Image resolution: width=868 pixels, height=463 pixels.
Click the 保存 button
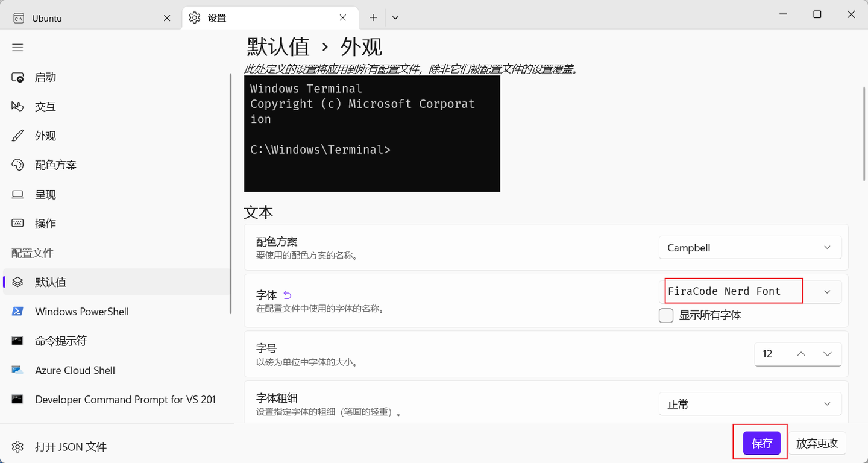click(760, 443)
